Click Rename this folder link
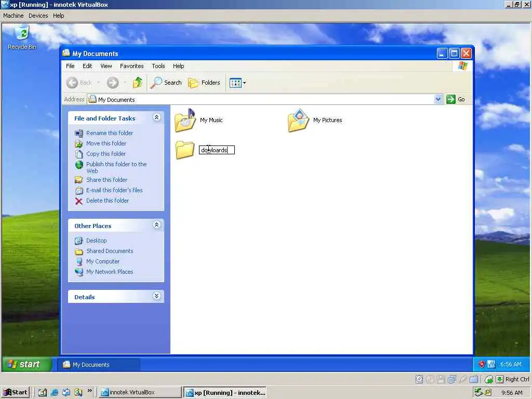532x399 pixels. [110, 133]
